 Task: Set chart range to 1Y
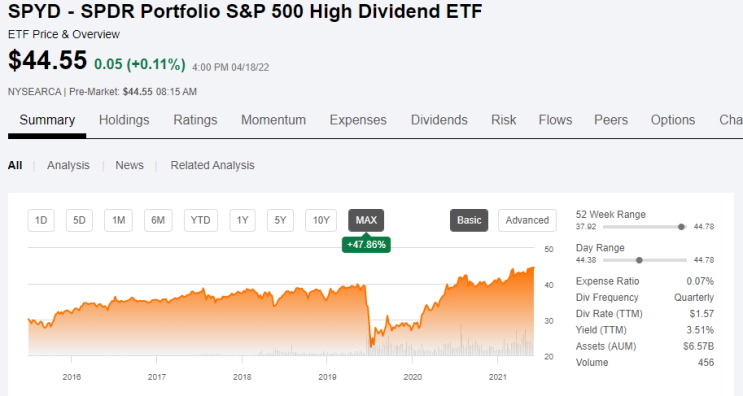coord(243,220)
